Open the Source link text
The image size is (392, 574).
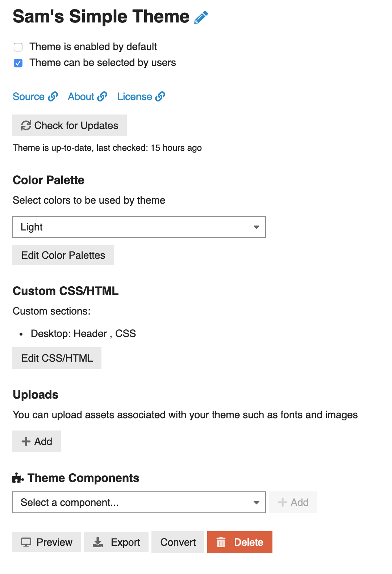[29, 97]
